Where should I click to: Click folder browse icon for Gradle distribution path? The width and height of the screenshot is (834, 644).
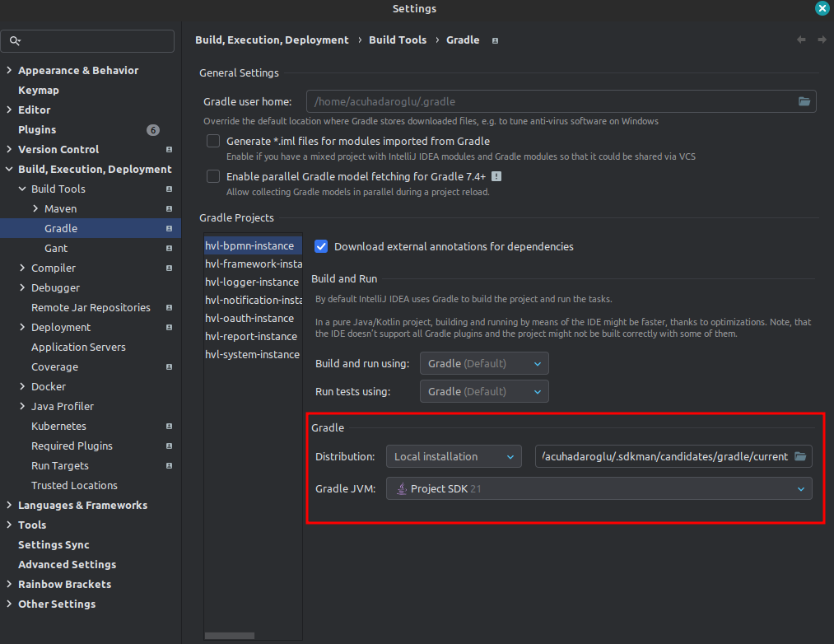pos(799,456)
